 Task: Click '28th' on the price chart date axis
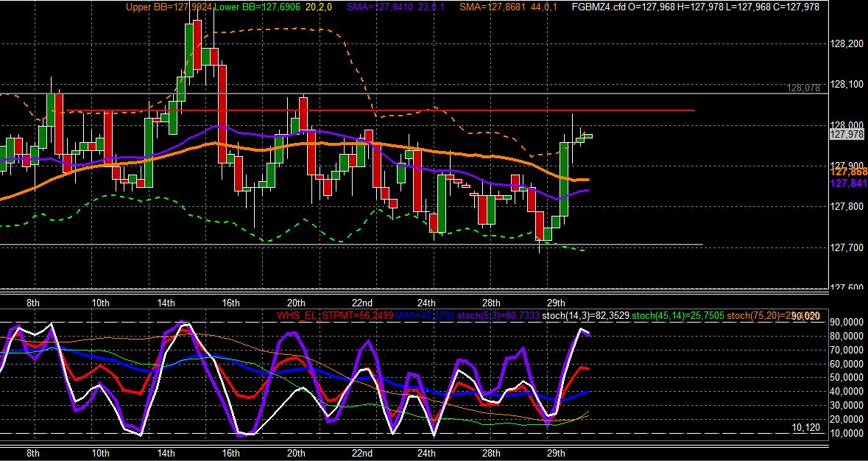pyautogui.click(x=491, y=303)
